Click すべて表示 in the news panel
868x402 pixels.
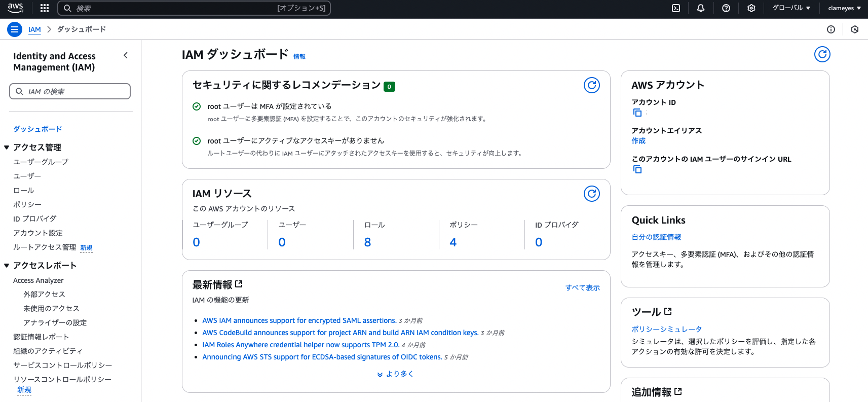tap(583, 288)
